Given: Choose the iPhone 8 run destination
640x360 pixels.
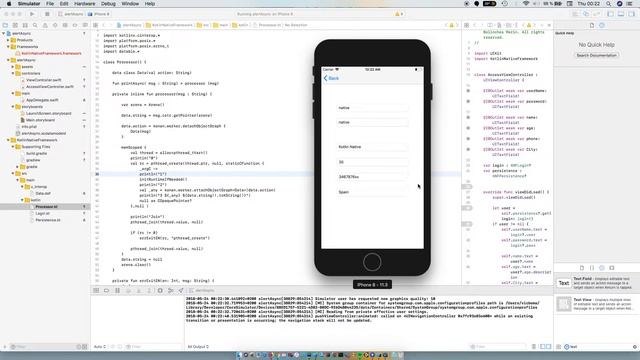Looking at the screenshot, I should click(x=99, y=14).
